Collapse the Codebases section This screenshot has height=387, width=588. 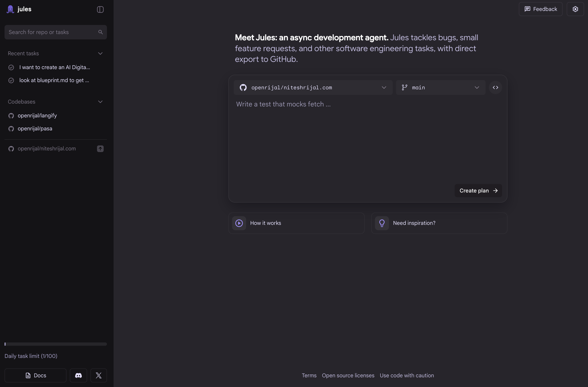[100, 102]
